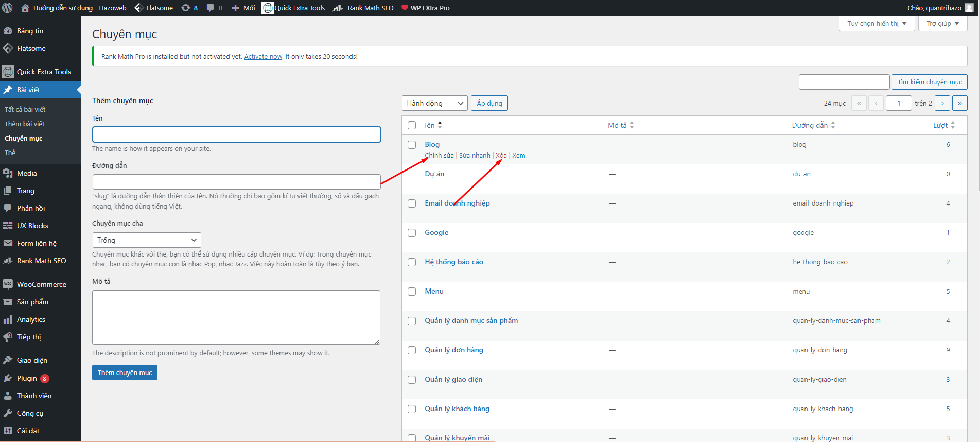The width and height of the screenshot is (980, 442).
Task: Click the Activate now link
Action: [x=263, y=57]
